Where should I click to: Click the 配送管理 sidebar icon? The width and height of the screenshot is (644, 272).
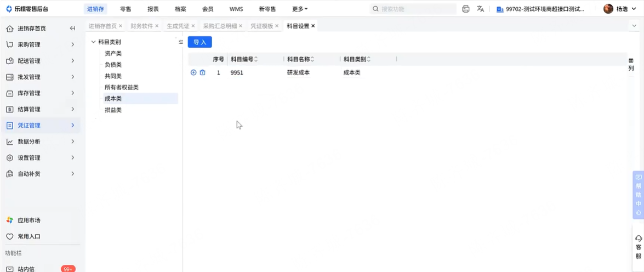click(10, 61)
